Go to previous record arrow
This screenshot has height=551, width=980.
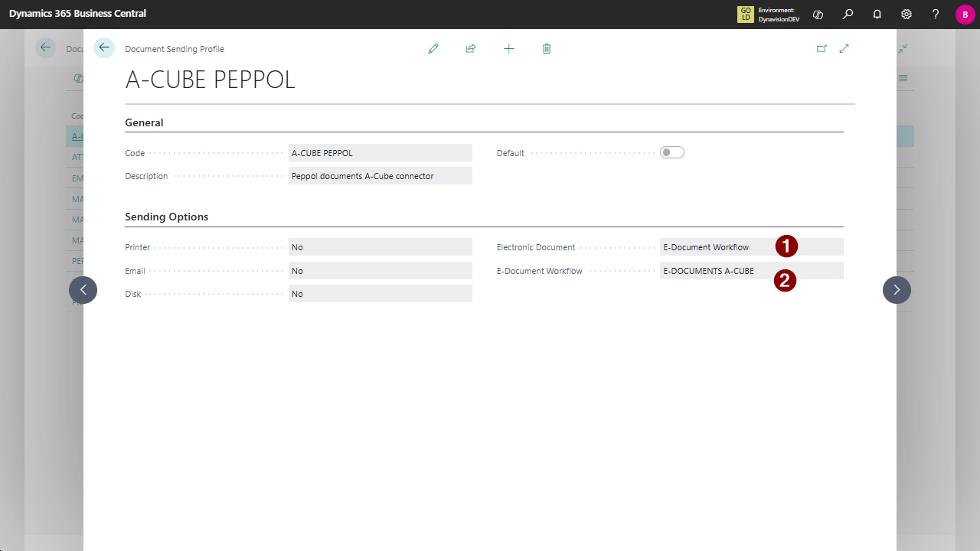click(x=83, y=290)
